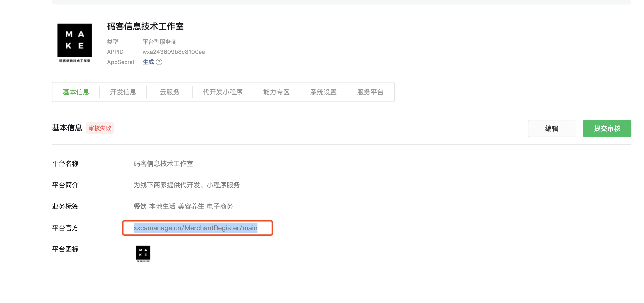
Task: Click the green 提交审核 button
Action: click(607, 129)
